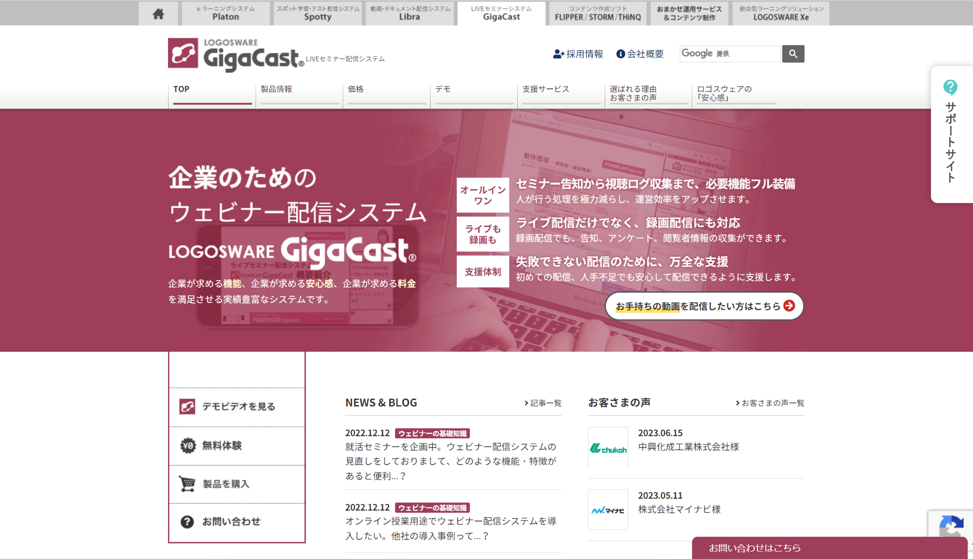Open 無料体験 sidebar link

pyautogui.click(x=237, y=445)
